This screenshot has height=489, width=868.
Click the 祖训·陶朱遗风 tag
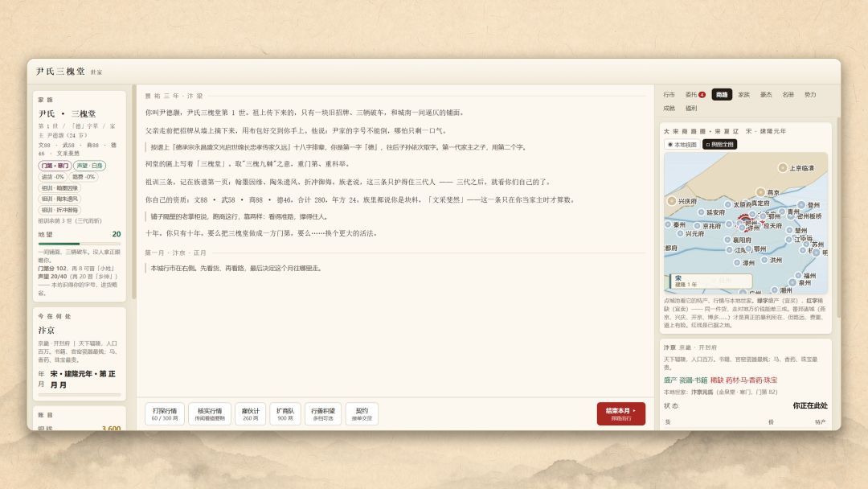pyautogui.click(x=59, y=199)
